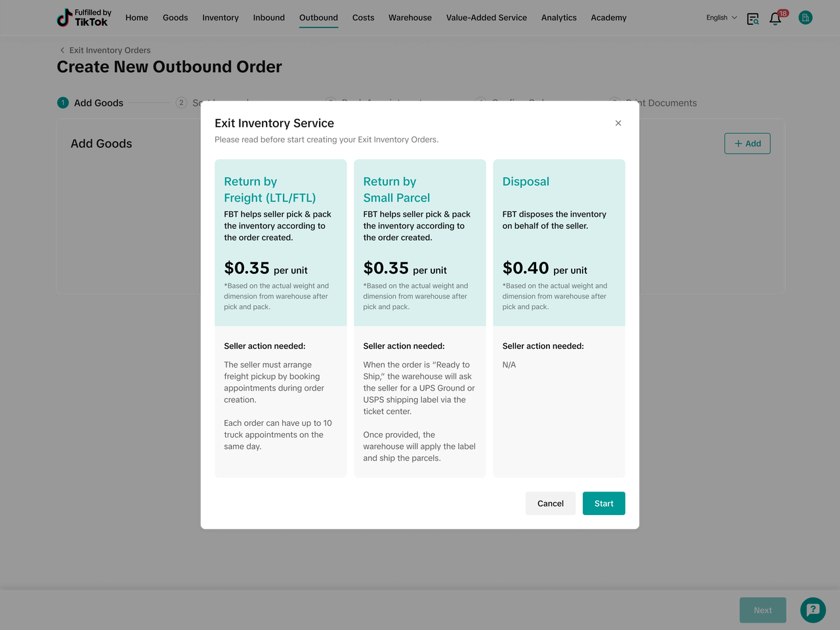Click Cancel in the dialog

pyautogui.click(x=550, y=503)
